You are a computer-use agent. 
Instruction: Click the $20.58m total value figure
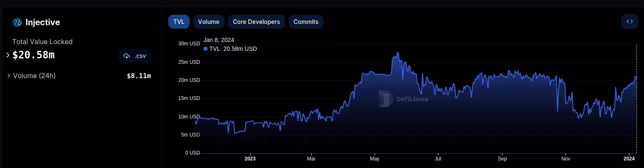point(34,55)
